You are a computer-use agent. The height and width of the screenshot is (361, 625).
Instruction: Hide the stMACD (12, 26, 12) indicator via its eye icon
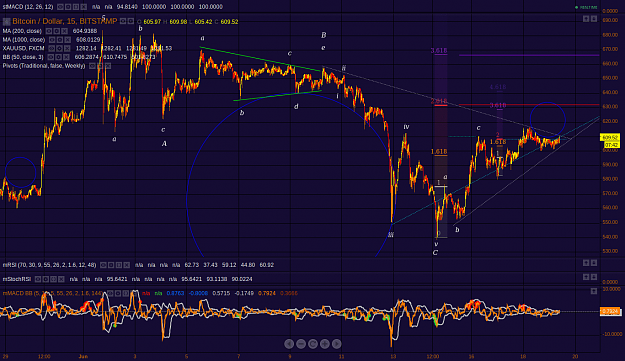[x=60, y=7]
